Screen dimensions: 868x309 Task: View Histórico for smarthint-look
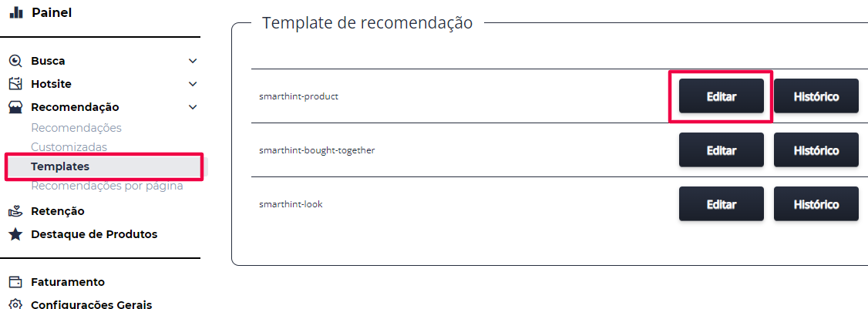pyautogui.click(x=816, y=203)
